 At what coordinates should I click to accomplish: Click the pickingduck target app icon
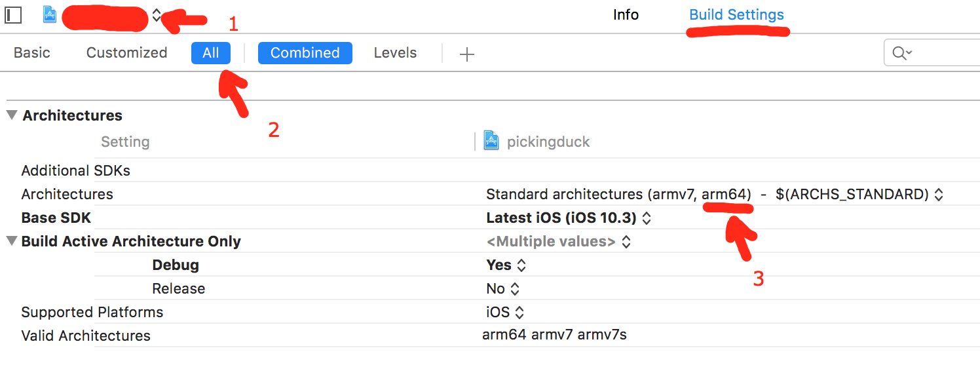coord(491,141)
